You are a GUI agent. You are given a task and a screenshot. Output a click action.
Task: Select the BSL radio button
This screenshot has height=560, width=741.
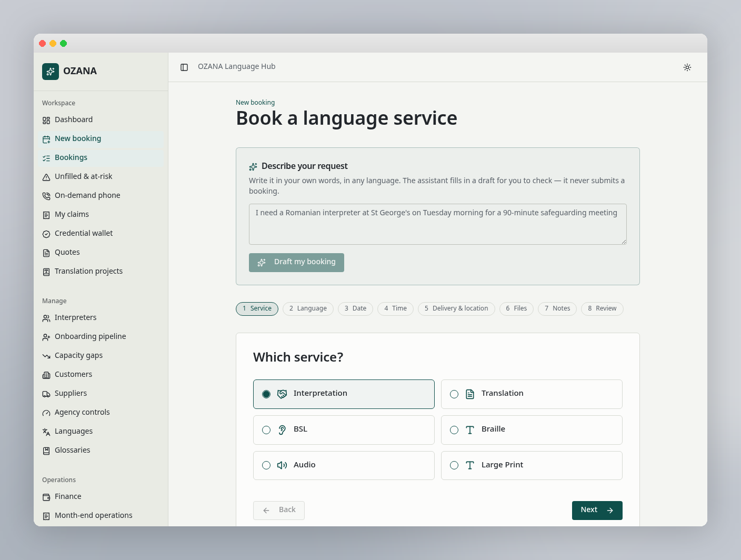pos(266,430)
